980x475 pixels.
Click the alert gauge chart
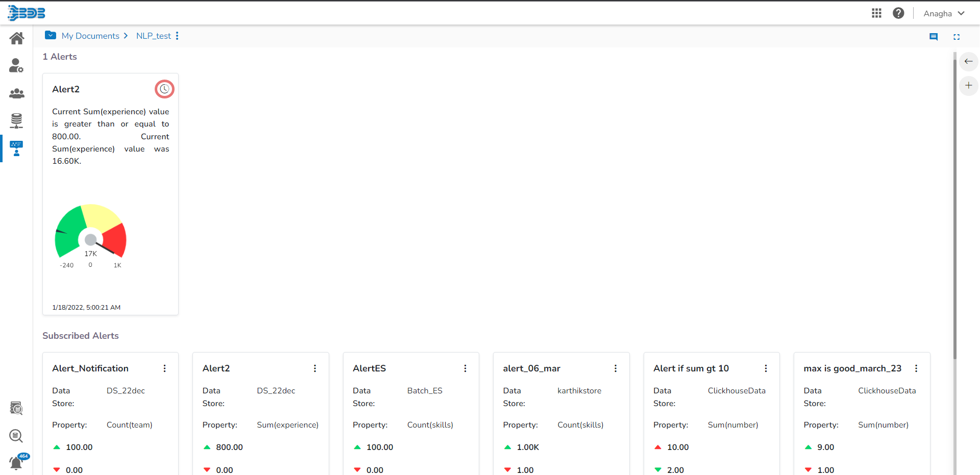91,236
